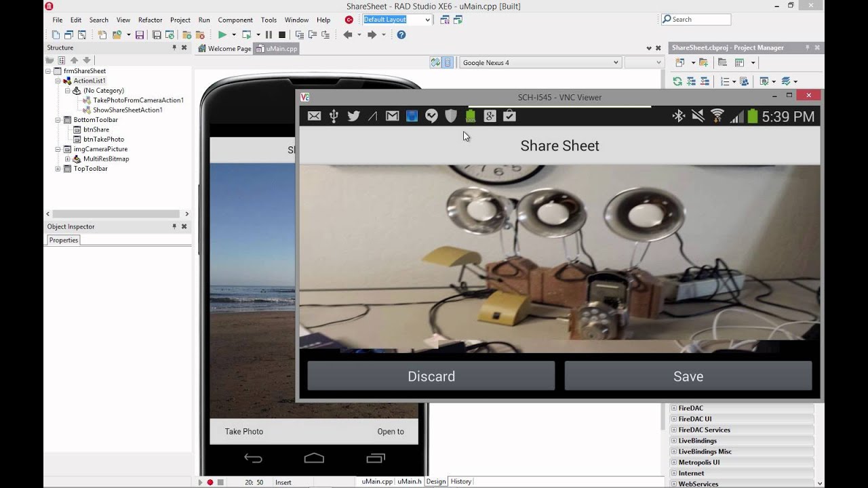This screenshot has width=868, height=488.
Task: Click the Add folder with plus icon in Project Manager
Action: (703, 62)
